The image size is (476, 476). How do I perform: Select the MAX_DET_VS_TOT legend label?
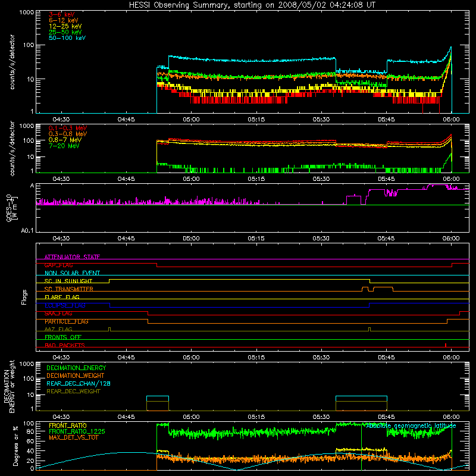click(x=73, y=437)
